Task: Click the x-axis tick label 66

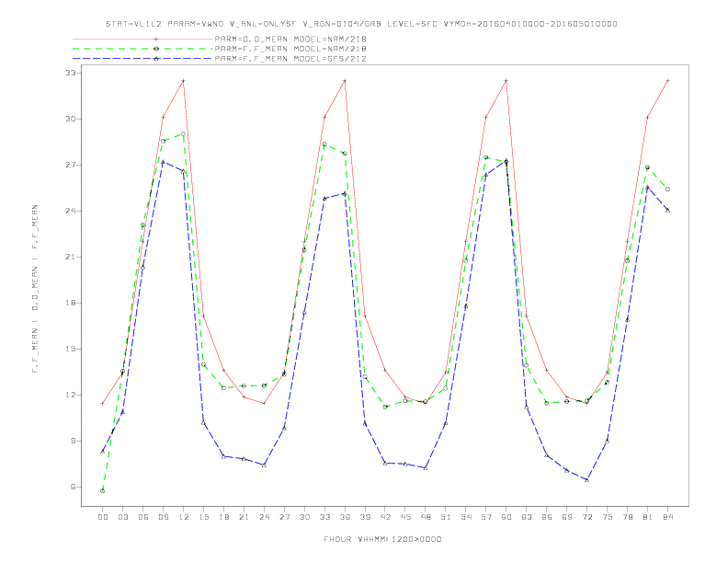Action: pyautogui.click(x=547, y=517)
